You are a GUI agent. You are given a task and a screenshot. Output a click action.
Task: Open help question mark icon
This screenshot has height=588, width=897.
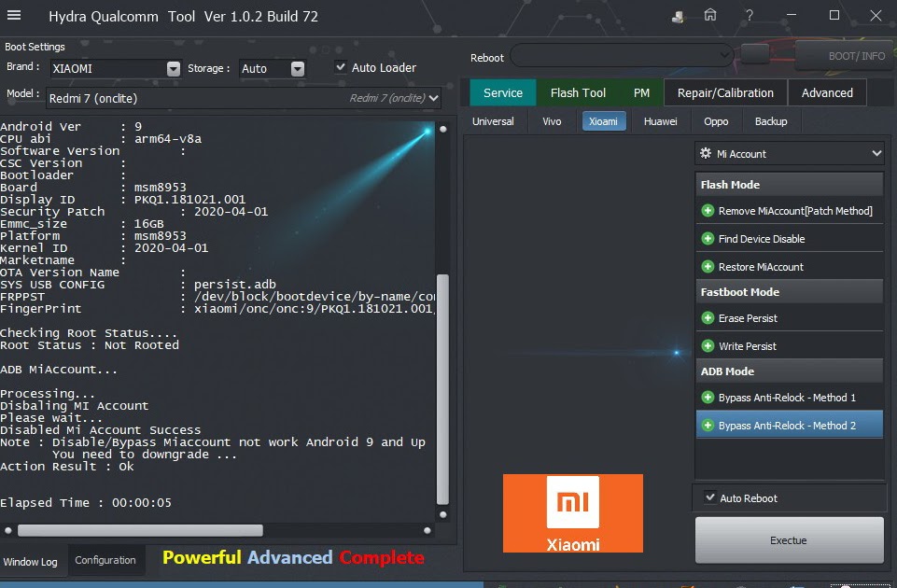(x=749, y=16)
